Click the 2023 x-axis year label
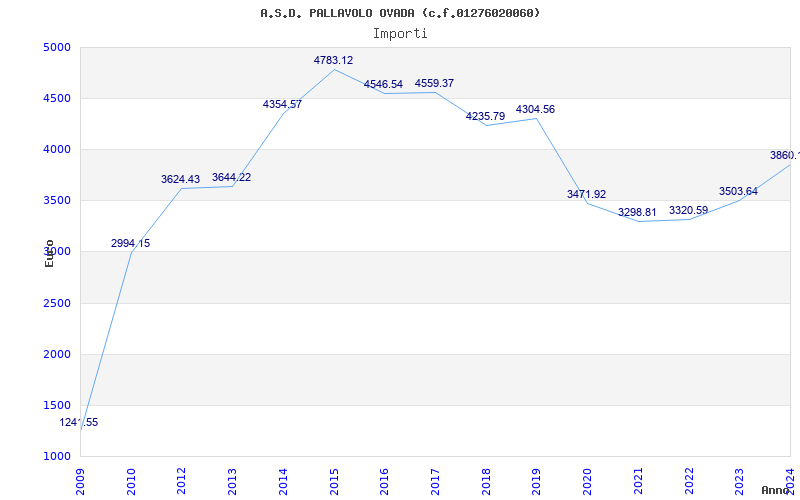Viewport: 800px width, 500px height. 740,482
